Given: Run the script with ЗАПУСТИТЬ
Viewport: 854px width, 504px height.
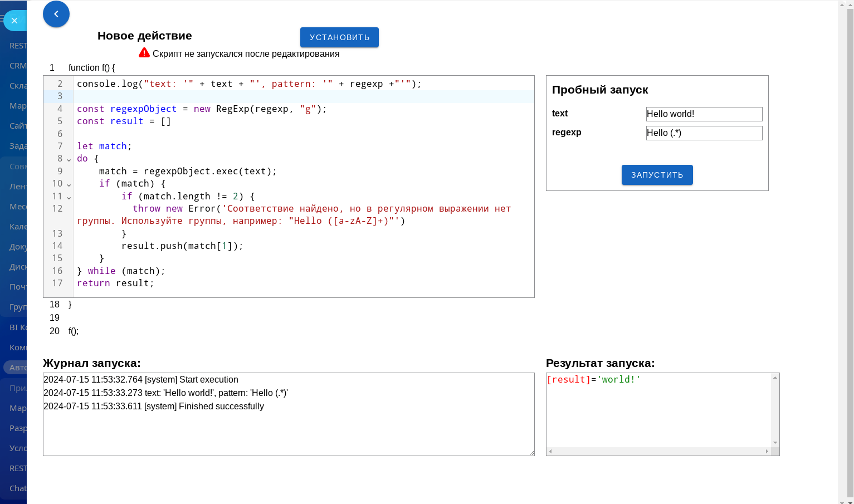Looking at the screenshot, I should pyautogui.click(x=657, y=175).
